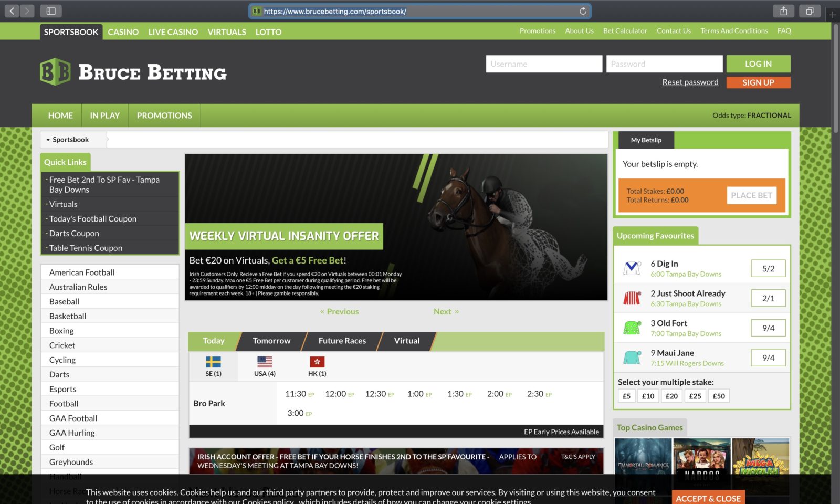Screen dimensions: 840x504
Task: Open the IN PLAY menu
Action: (104, 115)
